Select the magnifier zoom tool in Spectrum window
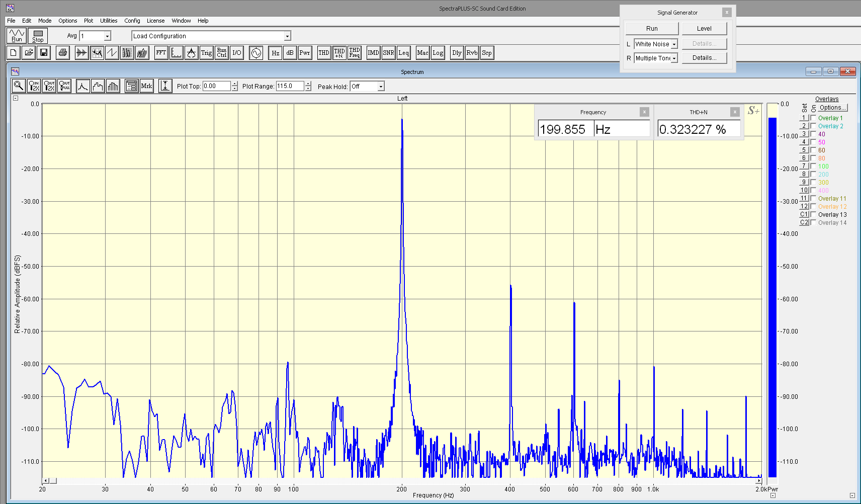 [x=19, y=86]
